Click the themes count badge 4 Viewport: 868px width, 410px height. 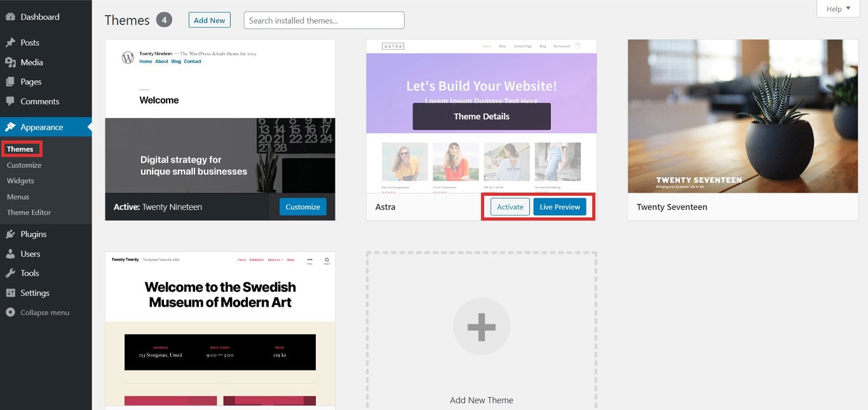click(164, 20)
